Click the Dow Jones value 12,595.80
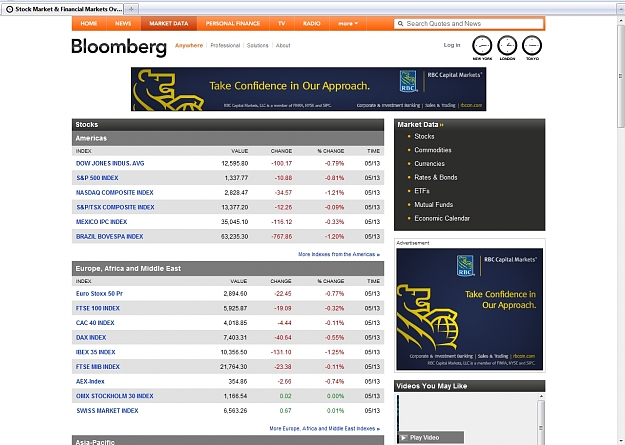The image size is (625, 445). click(235, 163)
